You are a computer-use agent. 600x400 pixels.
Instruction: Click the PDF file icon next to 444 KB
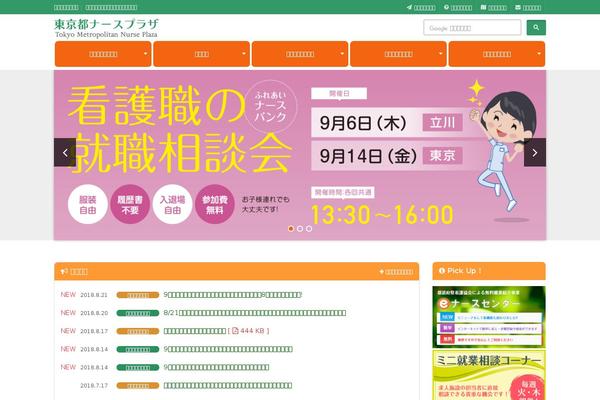coord(235,331)
